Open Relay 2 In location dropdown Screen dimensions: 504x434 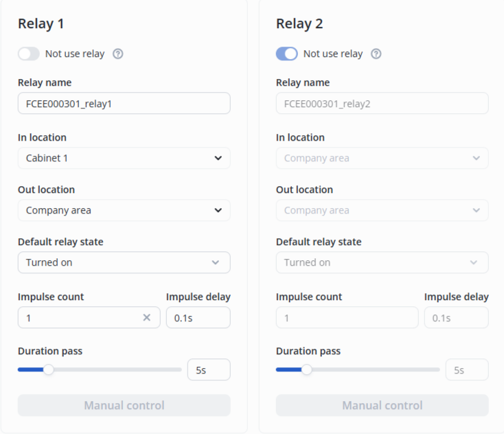point(382,158)
